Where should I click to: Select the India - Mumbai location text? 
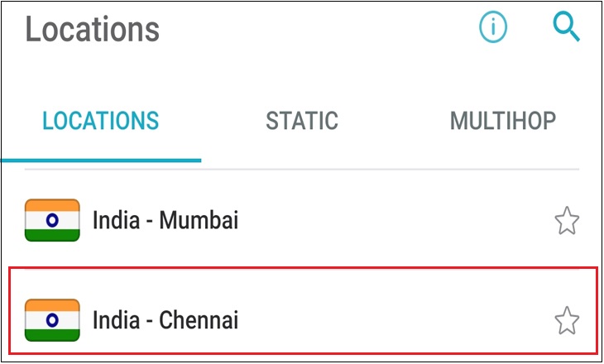(165, 220)
